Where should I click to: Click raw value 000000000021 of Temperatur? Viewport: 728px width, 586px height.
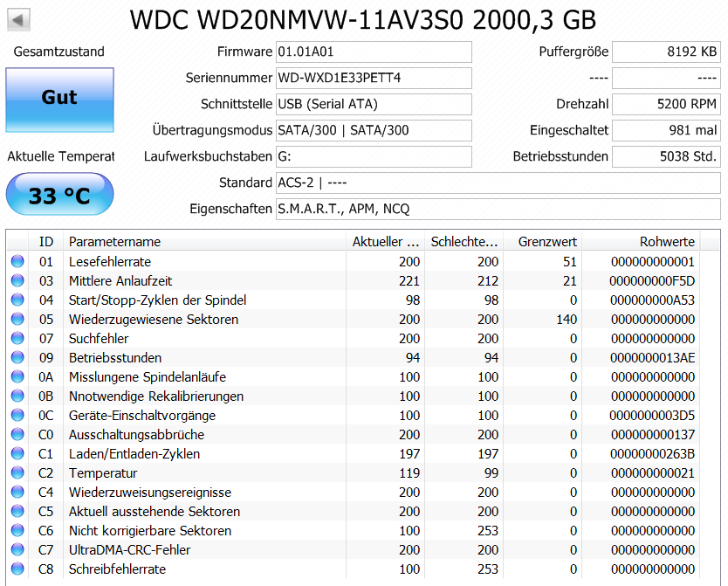pyautogui.click(x=653, y=472)
